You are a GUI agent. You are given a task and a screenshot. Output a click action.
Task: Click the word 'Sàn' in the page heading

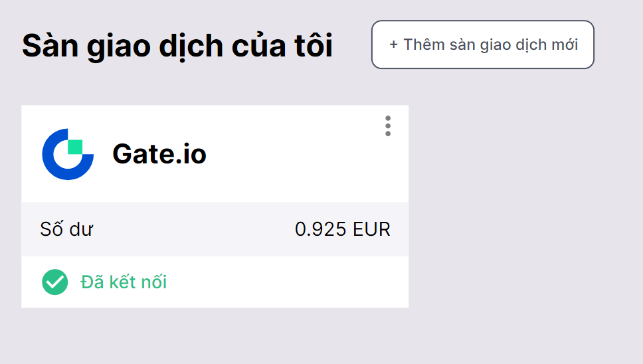coord(47,45)
